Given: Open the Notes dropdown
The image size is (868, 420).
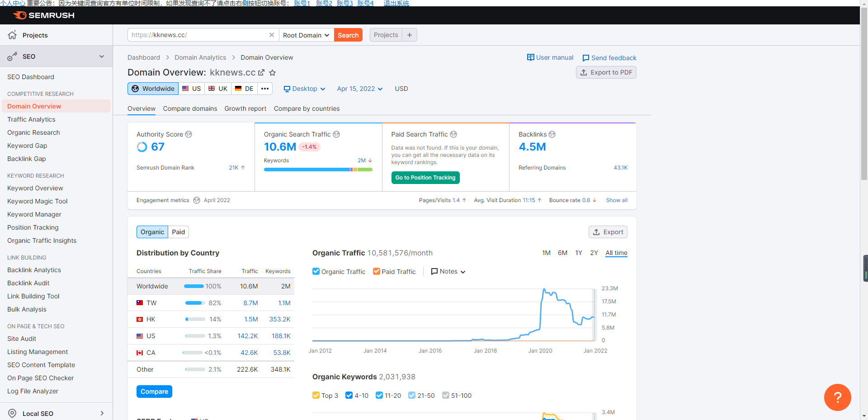Looking at the screenshot, I should coord(448,271).
